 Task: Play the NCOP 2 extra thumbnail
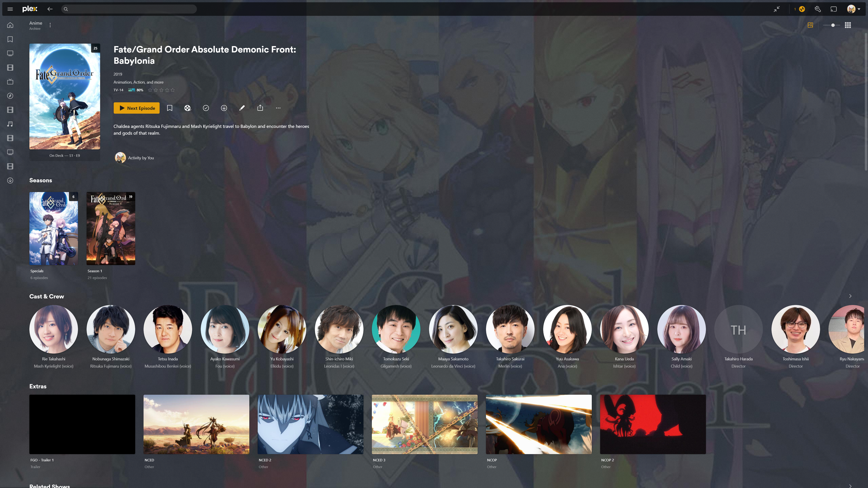click(653, 424)
